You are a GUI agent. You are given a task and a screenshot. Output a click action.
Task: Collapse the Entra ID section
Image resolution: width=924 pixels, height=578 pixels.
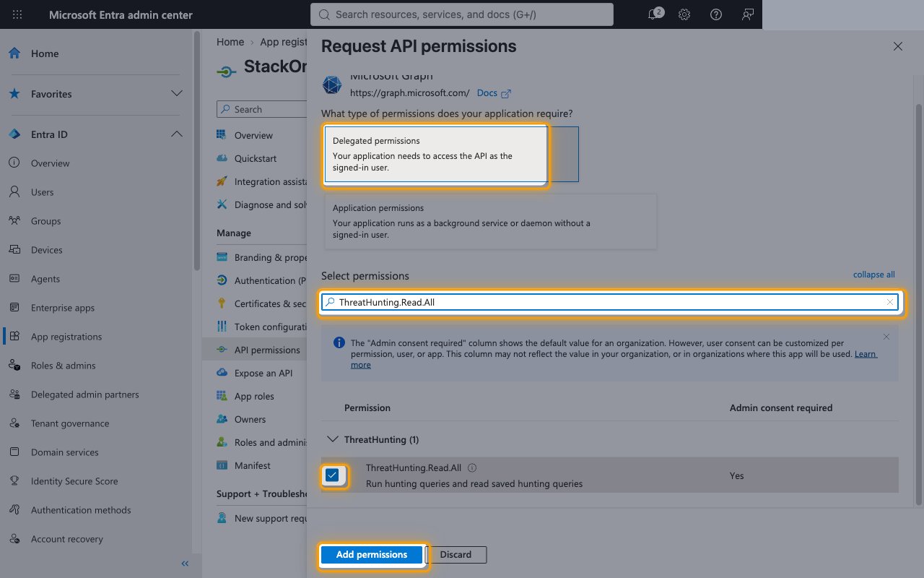176,134
